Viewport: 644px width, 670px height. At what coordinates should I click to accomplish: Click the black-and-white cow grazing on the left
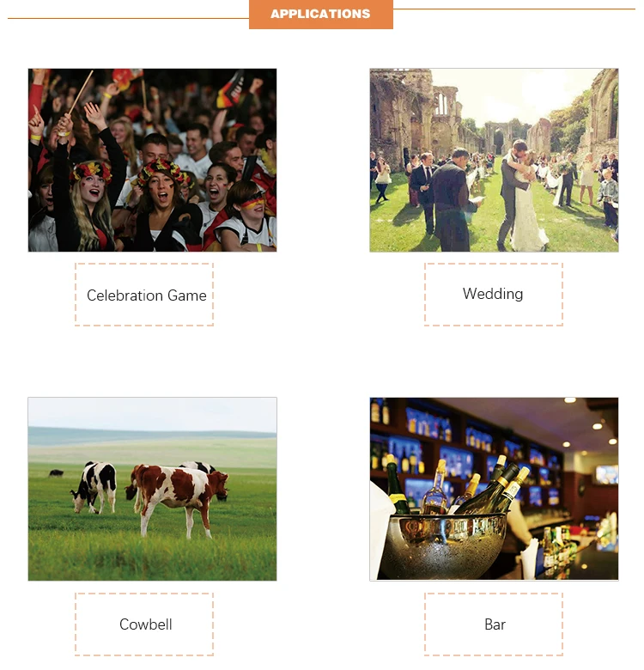coord(94,487)
